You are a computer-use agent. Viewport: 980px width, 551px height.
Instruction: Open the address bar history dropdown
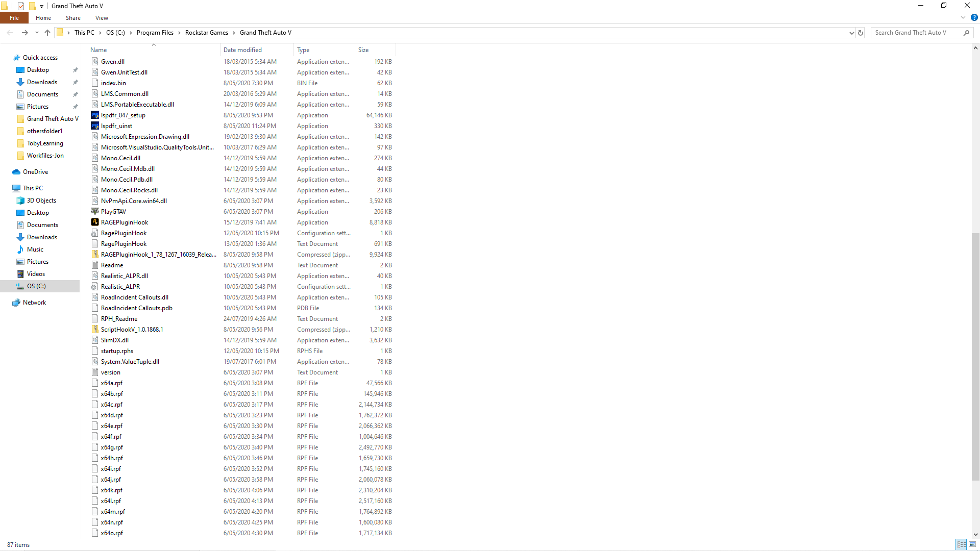(x=851, y=33)
